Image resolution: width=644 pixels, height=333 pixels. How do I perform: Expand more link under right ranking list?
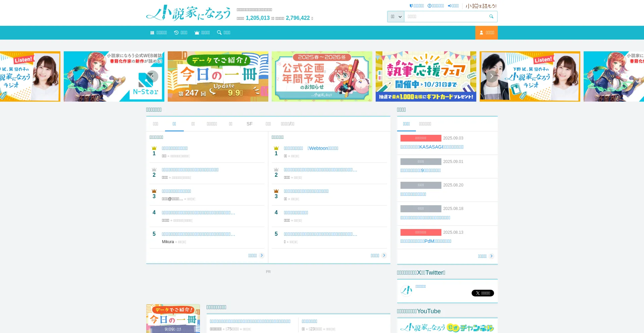379,256
